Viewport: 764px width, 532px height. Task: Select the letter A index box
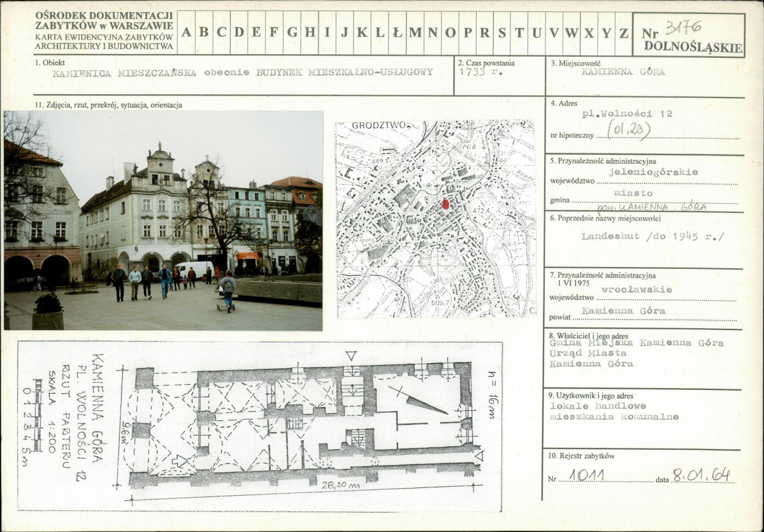point(187,32)
